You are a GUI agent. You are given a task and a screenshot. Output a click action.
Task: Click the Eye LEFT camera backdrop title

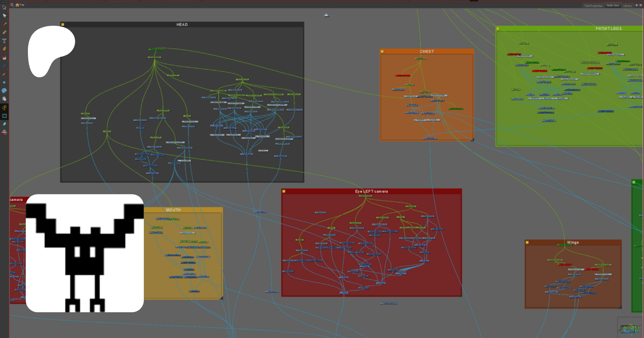point(371,191)
